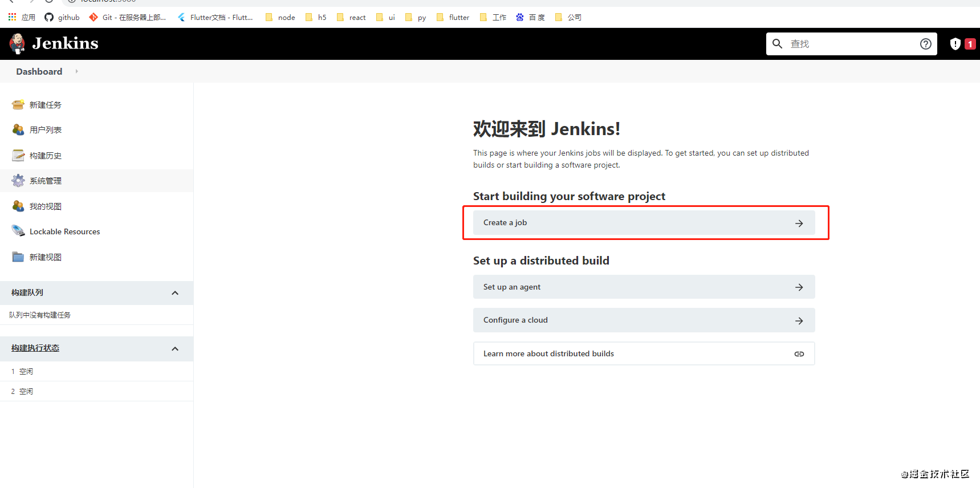This screenshot has height=488, width=980.
Task: Open 新建任务 new item icon
Action: click(18, 105)
